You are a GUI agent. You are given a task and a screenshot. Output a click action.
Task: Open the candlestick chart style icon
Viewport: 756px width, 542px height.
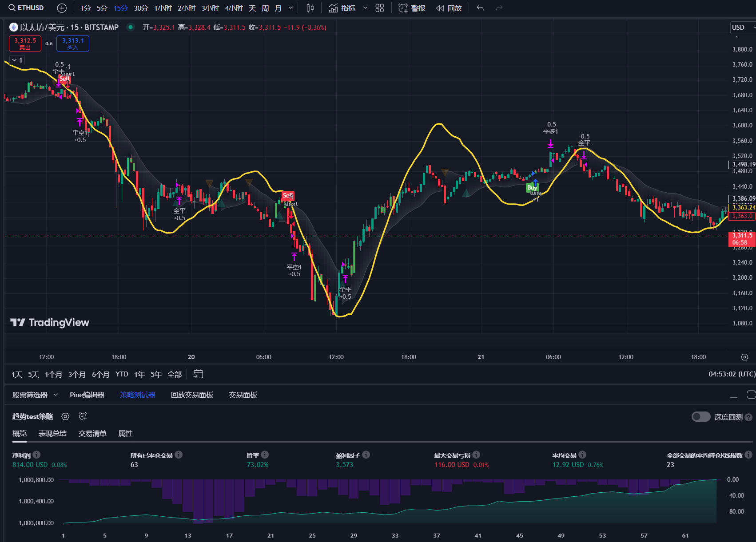point(310,8)
